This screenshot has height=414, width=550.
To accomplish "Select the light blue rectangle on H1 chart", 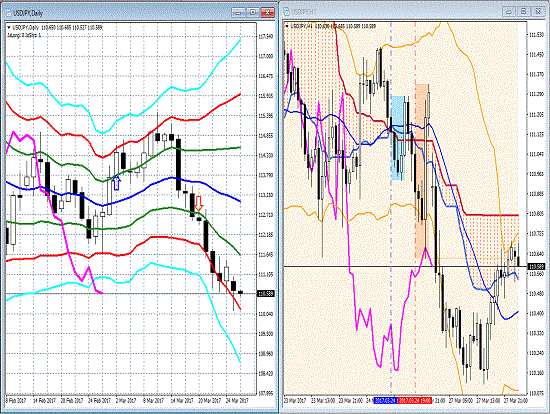I will point(397,138).
